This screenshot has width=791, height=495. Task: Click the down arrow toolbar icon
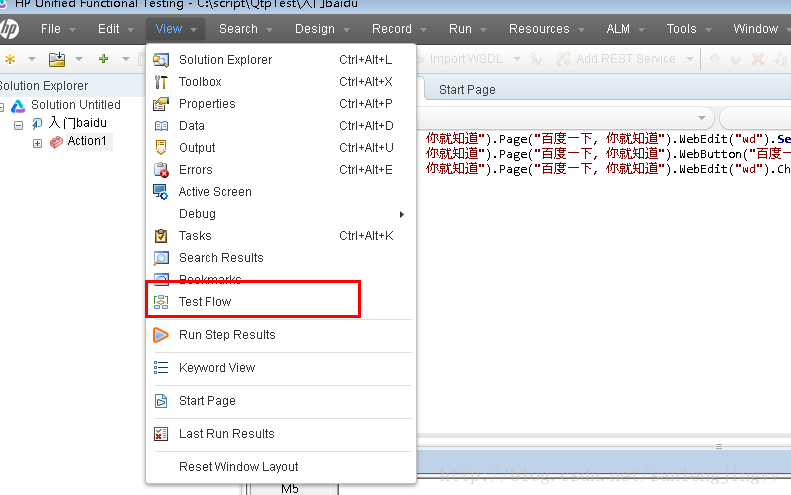tap(736, 60)
